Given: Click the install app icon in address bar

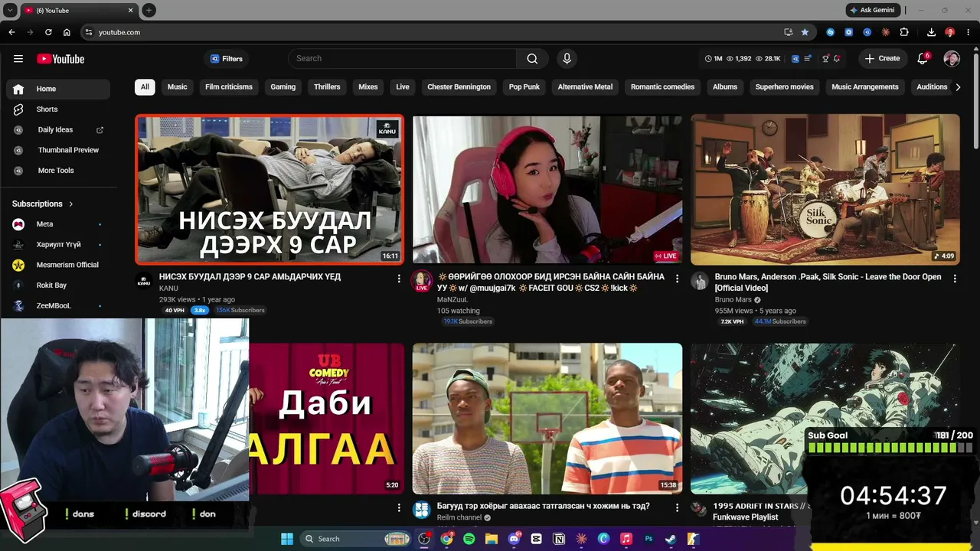Looking at the screenshot, I should [x=788, y=32].
